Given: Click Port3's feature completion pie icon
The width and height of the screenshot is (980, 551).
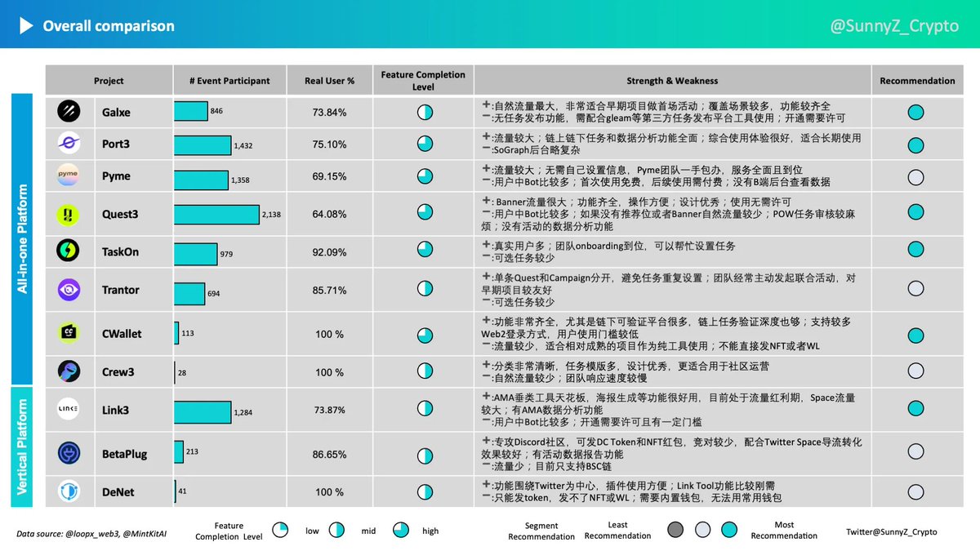Looking at the screenshot, I should tap(425, 144).
